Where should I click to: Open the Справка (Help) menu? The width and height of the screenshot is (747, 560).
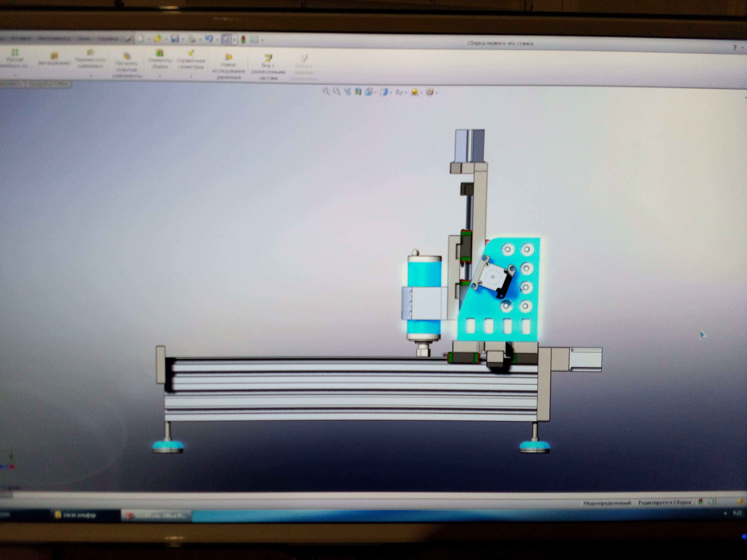point(108,39)
